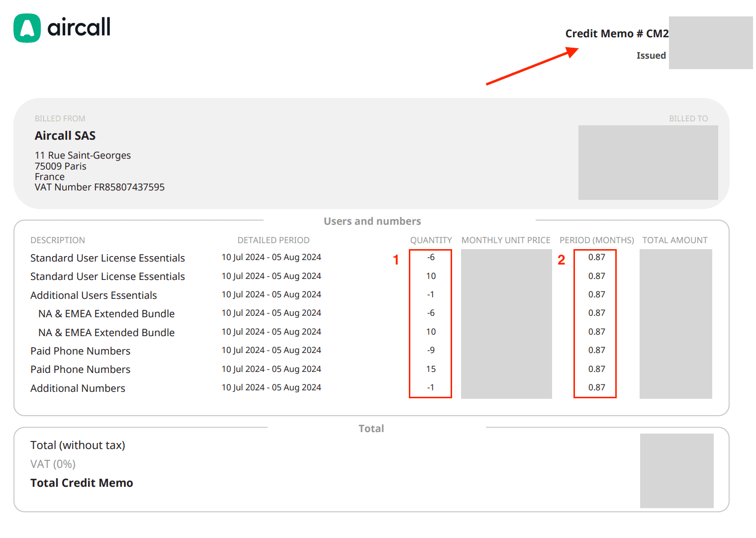Click the green Aircall logo icon

pyautogui.click(x=27, y=28)
